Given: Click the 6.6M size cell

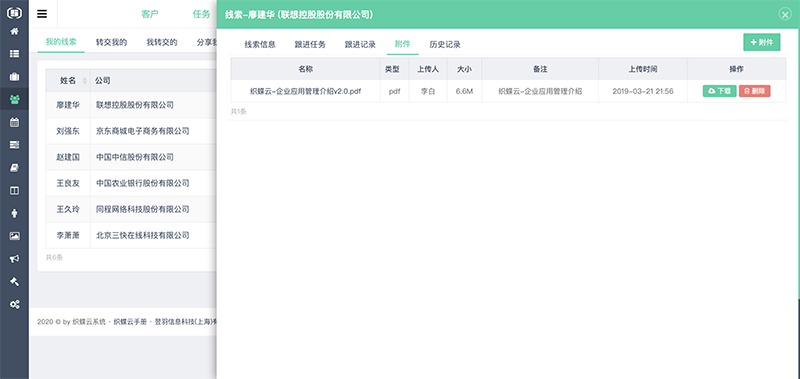Looking at the screenshot, I should coord(464,91).
